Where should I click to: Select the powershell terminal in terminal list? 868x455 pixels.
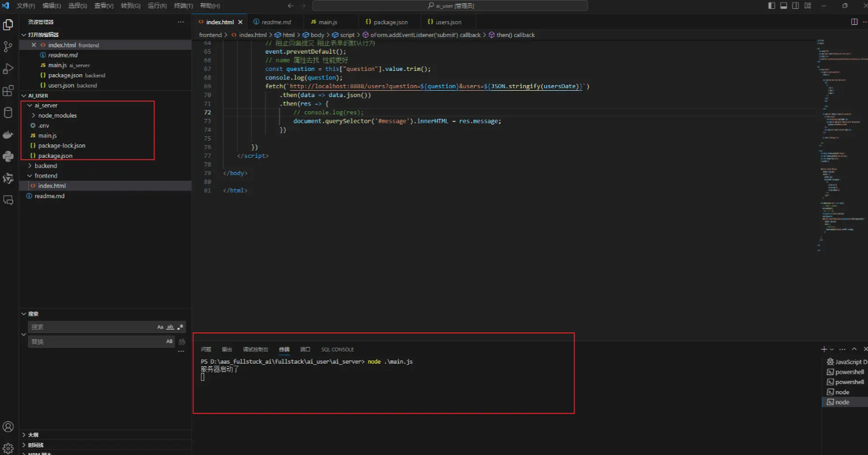pos(849,372)
